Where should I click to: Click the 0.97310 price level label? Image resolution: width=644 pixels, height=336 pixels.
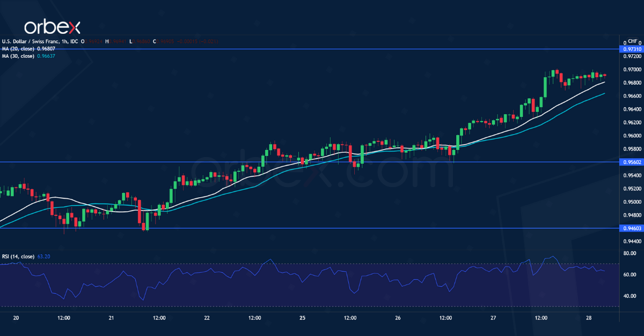(630, 49)
